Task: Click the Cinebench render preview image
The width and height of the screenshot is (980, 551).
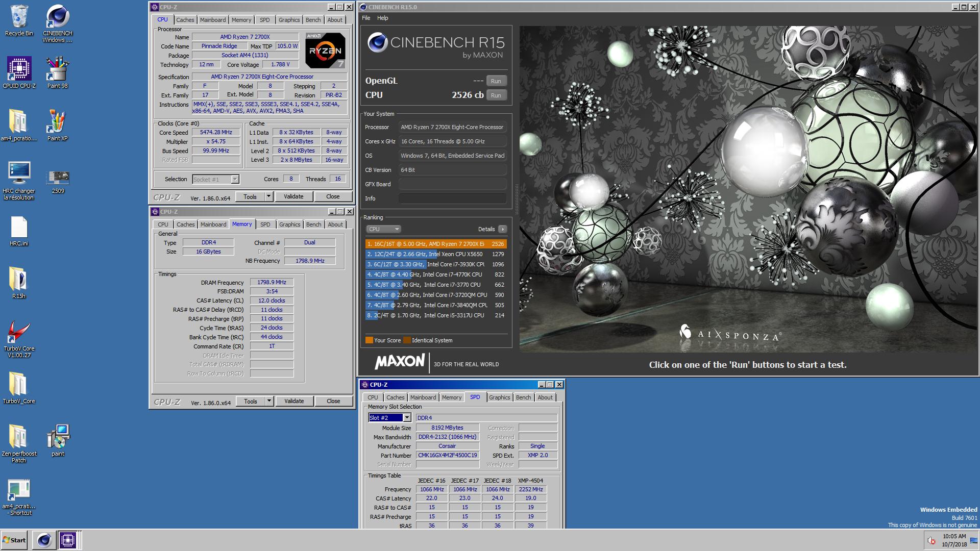Action: click(747, 189)
